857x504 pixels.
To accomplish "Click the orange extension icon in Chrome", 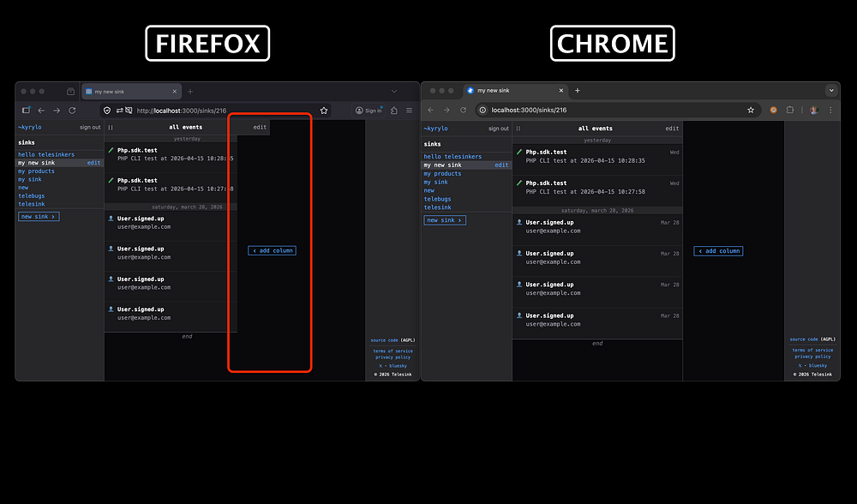I will (773, 110).
